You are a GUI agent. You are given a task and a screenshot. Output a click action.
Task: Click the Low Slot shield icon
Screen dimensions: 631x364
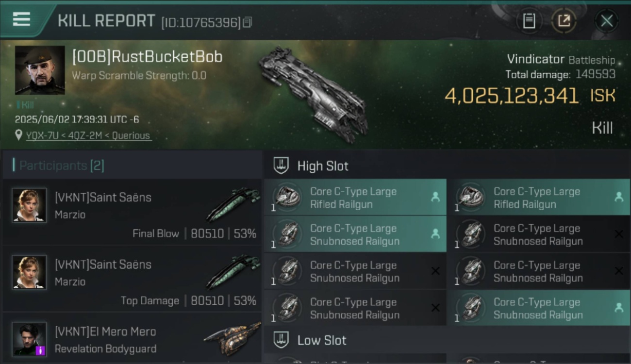pyautogui.click(x=281, y=340)
